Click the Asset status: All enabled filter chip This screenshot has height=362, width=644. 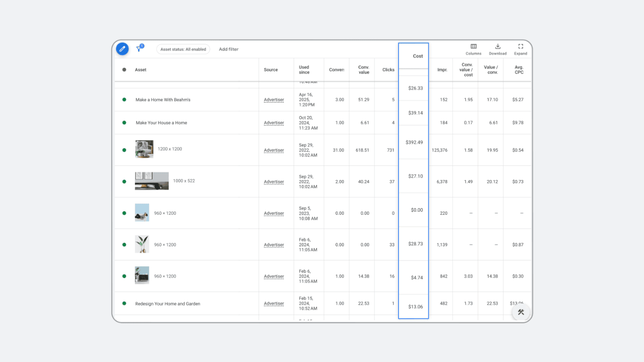183,49
